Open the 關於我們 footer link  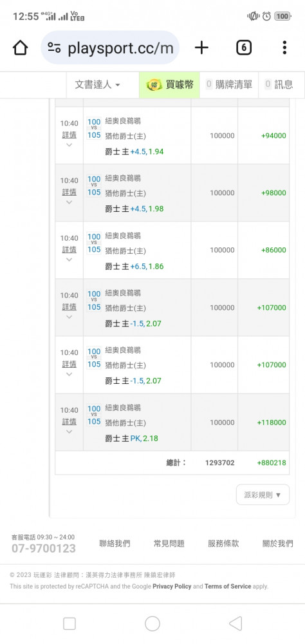pyautogui.click(x=278, y=544)
